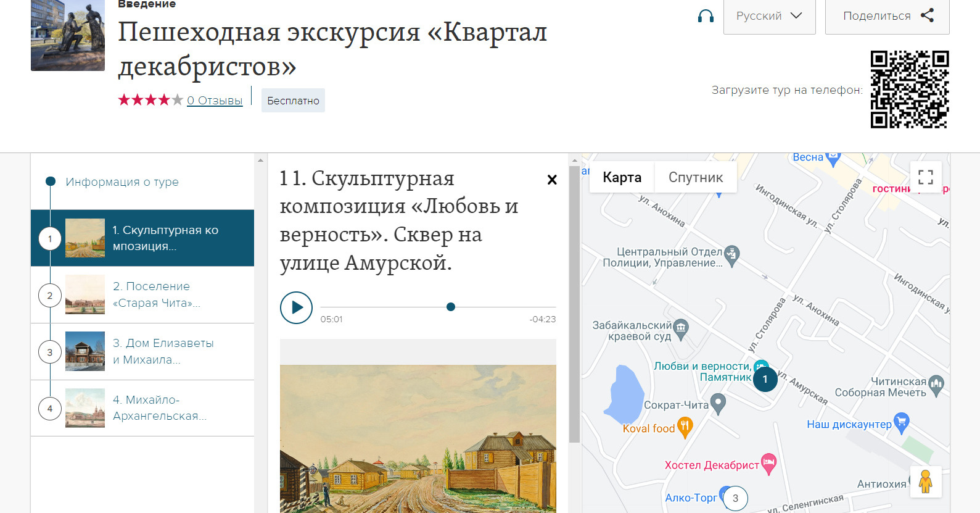Click the Алко-Торг map label
The width and height of the screenshot is (980, 513).
(x=691, y=498)
